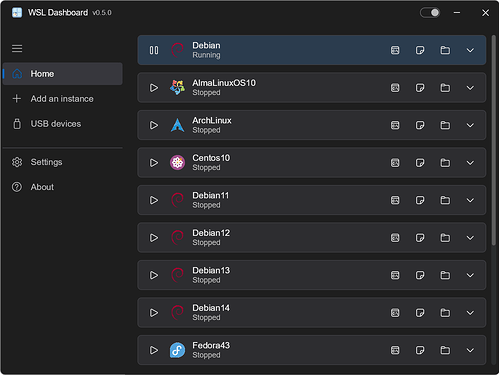The image size is (499, 375).
Task: Open terminal icon in Fedora43 row
Action: 395,350
